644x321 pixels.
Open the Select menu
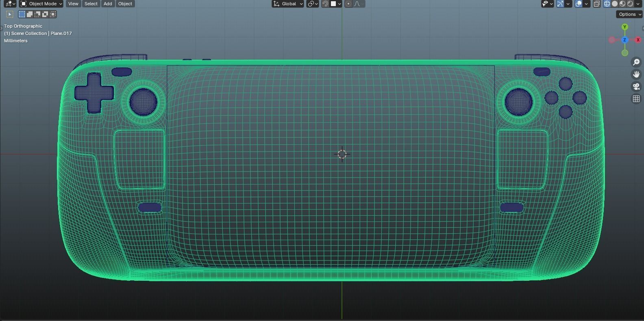(91, 4)
